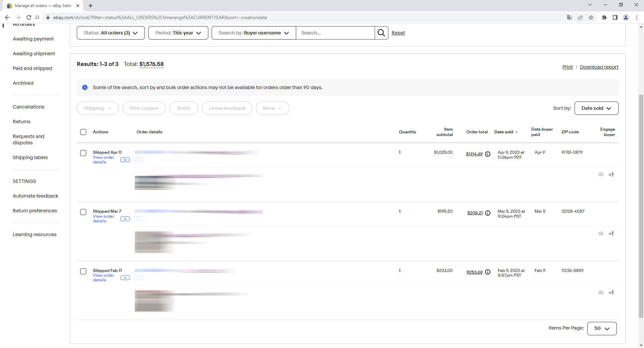This screenshot has width=644, height=348.
Task: Open Awaiting payment in the sidebar
Action: tap(33, 39)
